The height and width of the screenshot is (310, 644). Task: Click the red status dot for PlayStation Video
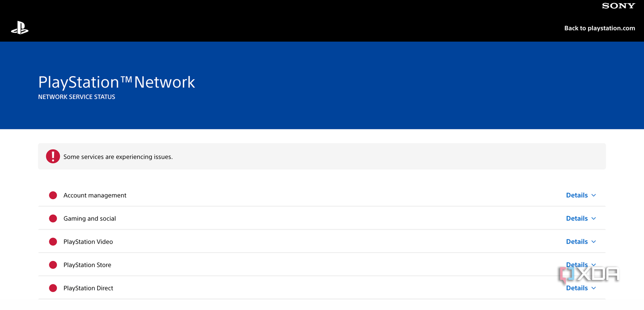[x=53, y=241]
